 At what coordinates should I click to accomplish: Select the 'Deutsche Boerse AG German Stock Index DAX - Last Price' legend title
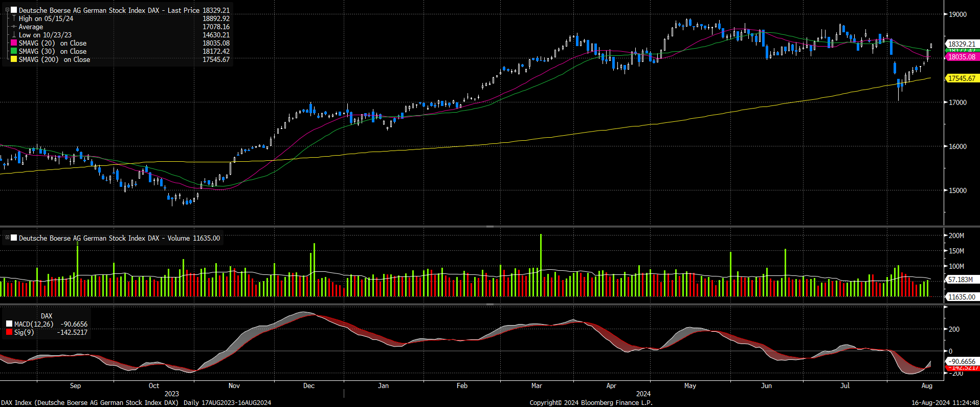point(109,10)
